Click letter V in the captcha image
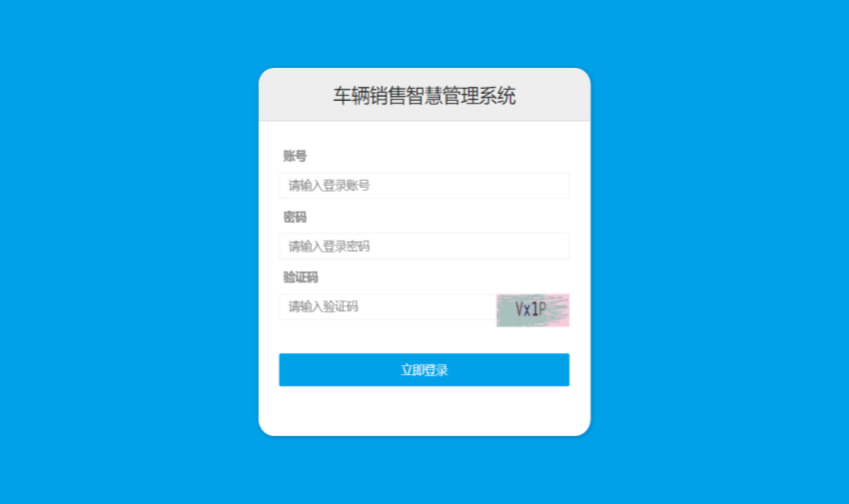Viewport: 849px width, 504px height. [x=518, y=308]
